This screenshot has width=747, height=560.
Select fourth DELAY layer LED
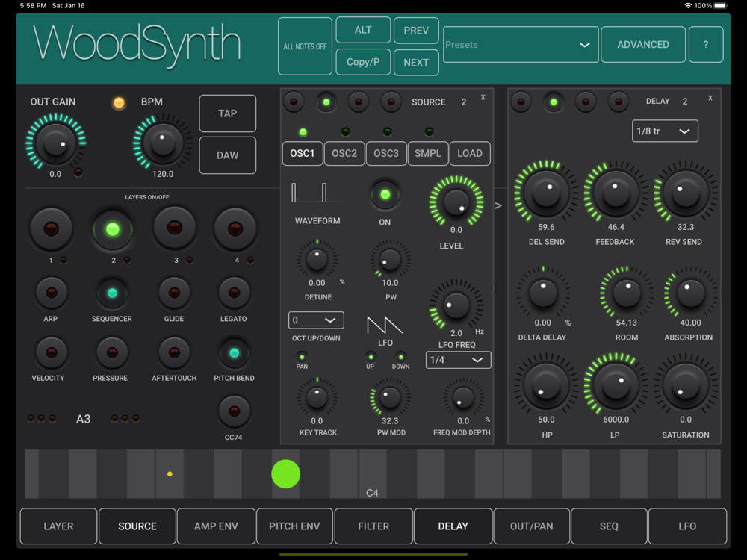click(619, 102)
